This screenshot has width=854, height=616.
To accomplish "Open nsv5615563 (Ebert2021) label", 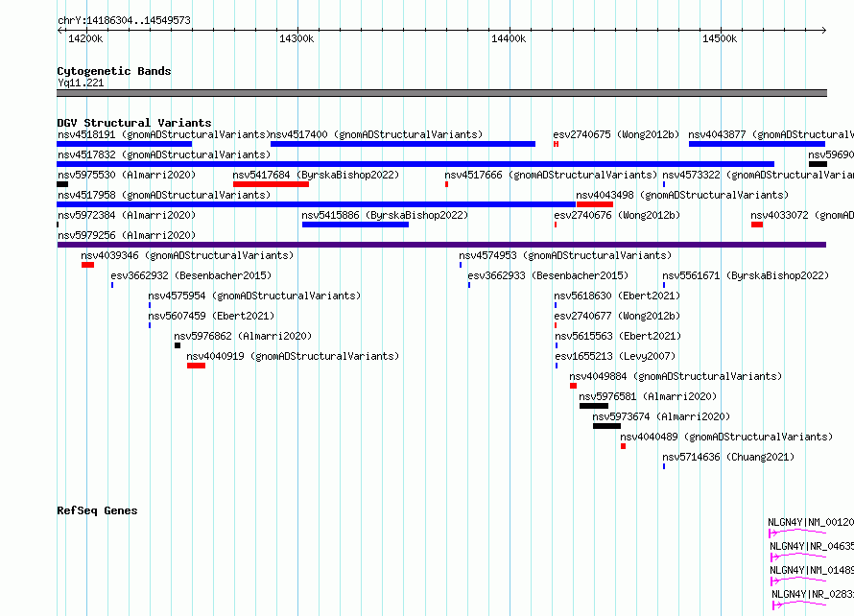I will (618, 336).
